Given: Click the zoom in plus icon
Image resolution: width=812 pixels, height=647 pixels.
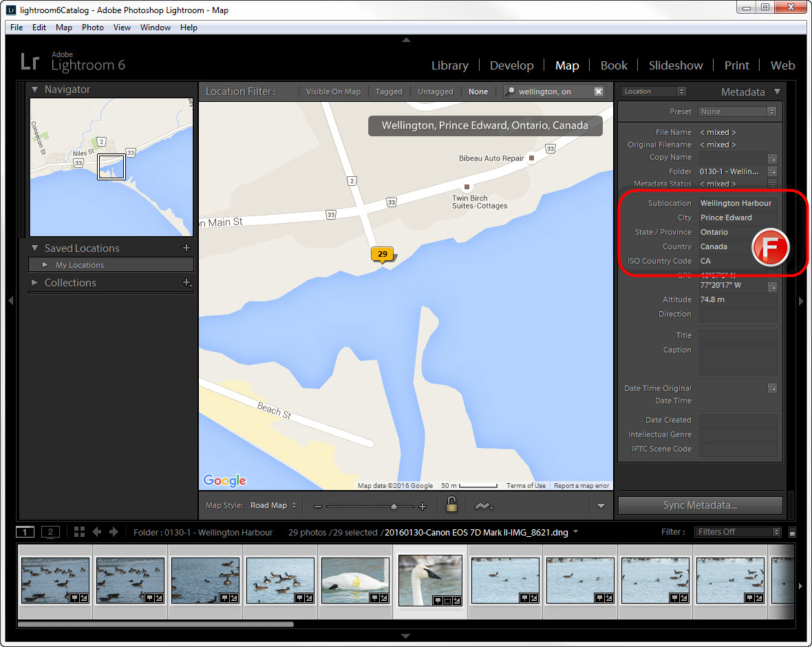Looking at the screenshot, I should click(423, 507).
